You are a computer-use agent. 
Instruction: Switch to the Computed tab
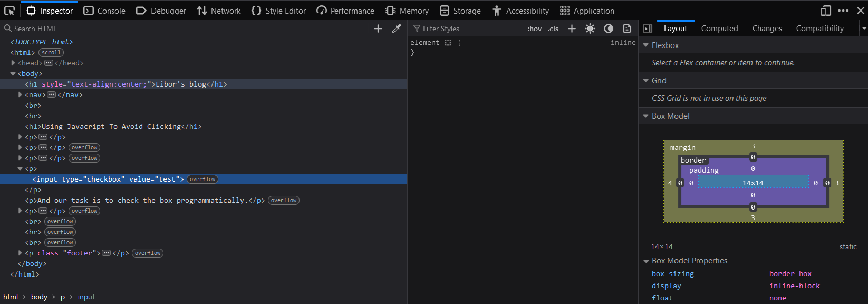tap(719, 28)
